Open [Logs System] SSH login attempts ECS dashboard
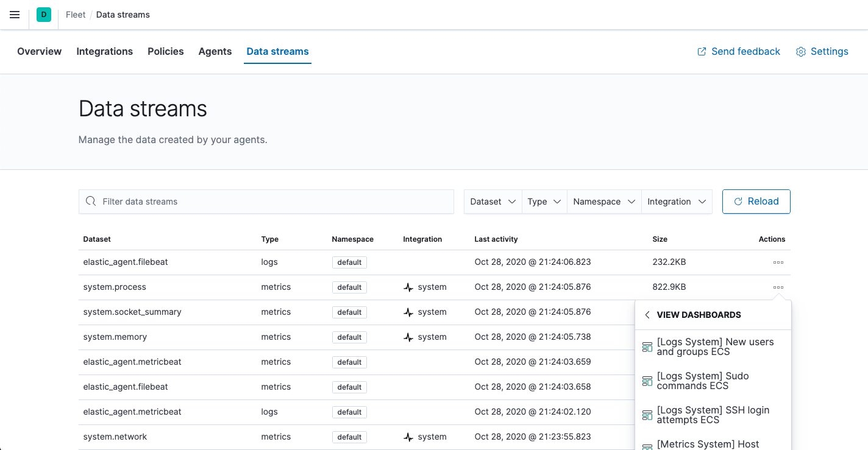This screenshot has height=450, width=868. [713, 415]
